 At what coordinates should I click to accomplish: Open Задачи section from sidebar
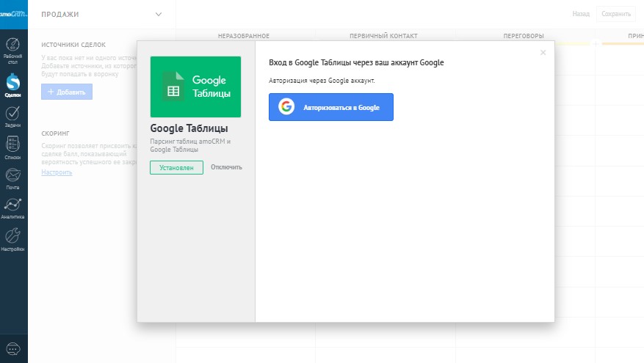(13, 116)
